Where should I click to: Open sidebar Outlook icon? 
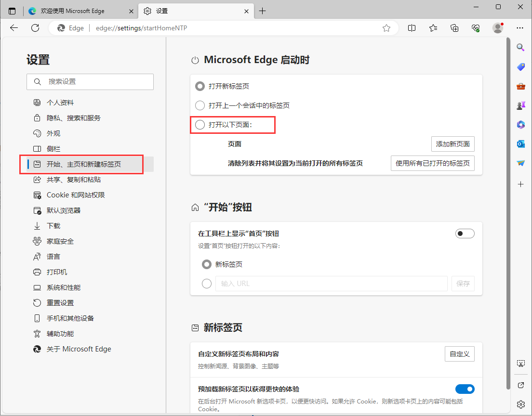coord(521,144)
